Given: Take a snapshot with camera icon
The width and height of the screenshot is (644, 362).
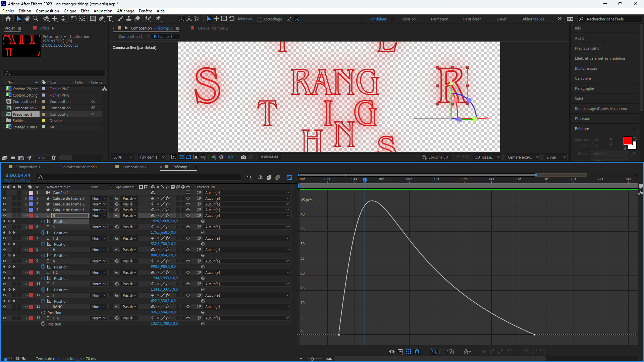Looking at the screenshot, I should tap(244, 157).
